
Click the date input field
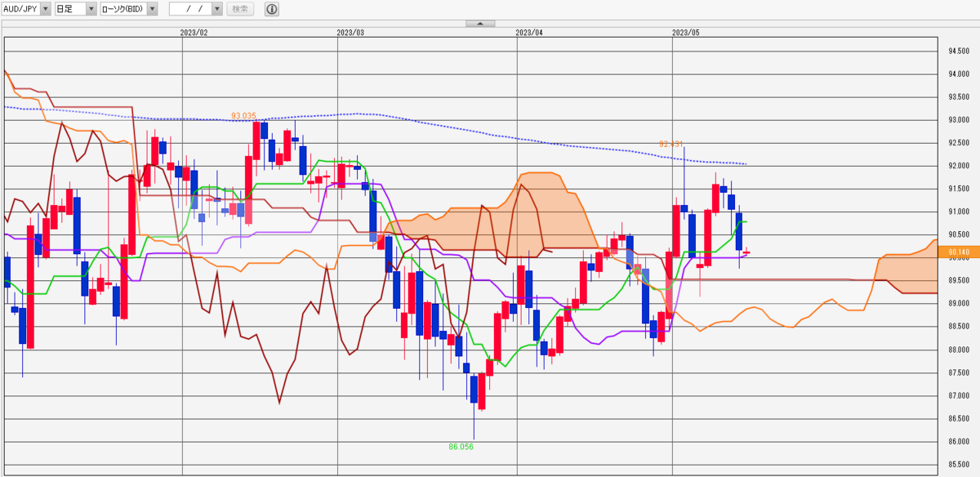tap(190, 9)
